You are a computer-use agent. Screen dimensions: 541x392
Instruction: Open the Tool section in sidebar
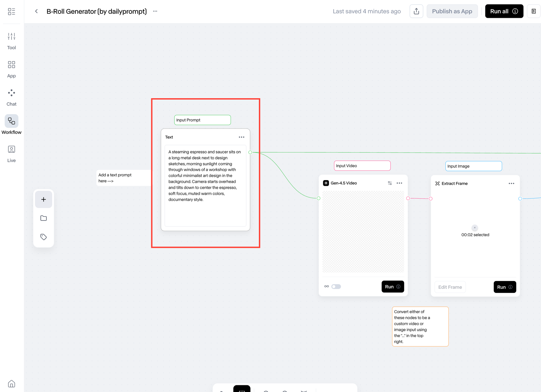point(11,41)
